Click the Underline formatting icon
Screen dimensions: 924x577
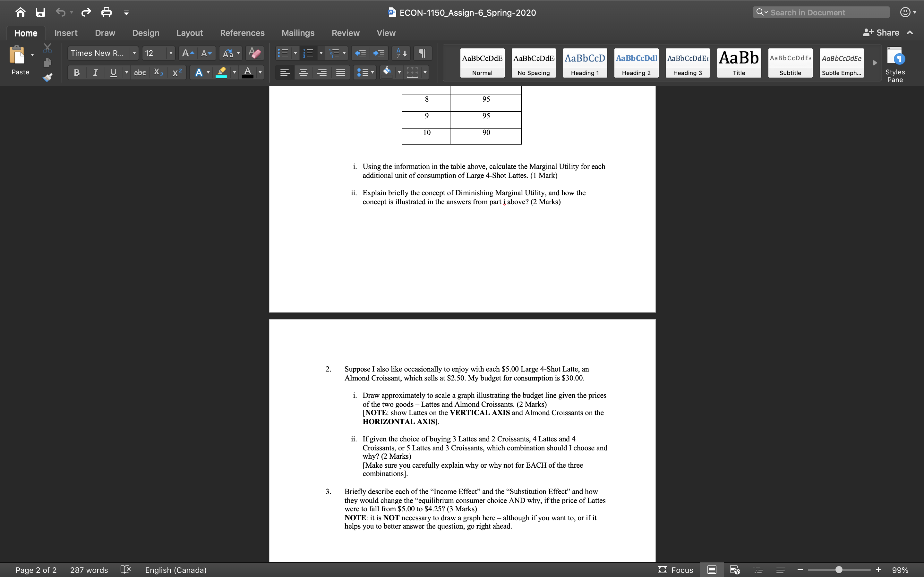tap(112, 72)
